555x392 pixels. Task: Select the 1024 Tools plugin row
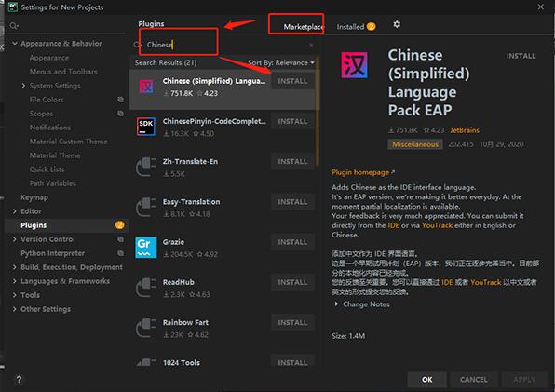(x=223, y=362)
